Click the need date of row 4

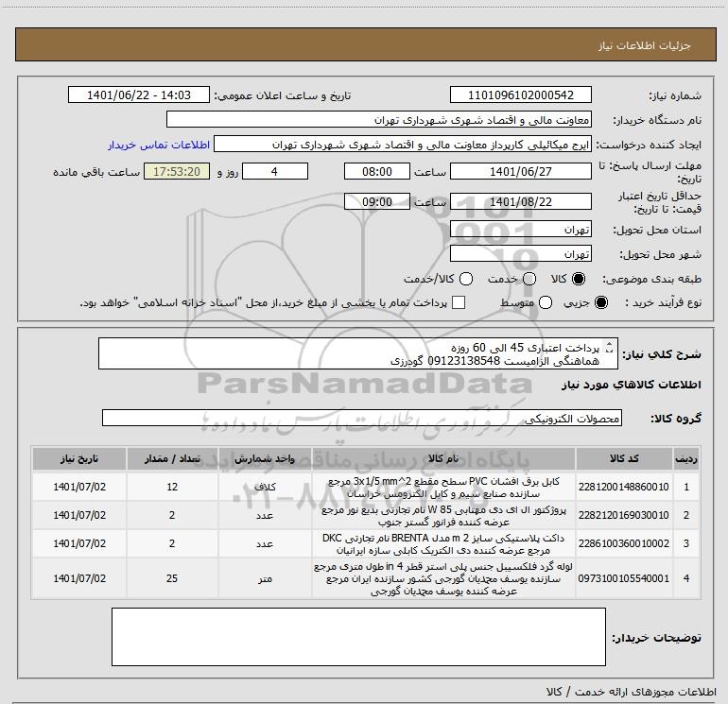[79, 578]
